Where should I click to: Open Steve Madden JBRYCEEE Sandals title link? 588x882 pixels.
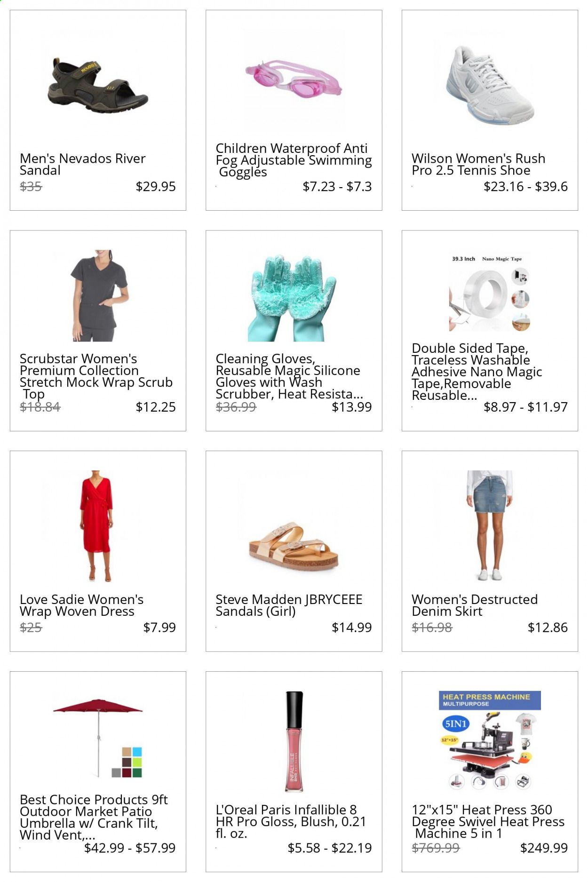tap(289, 605)
